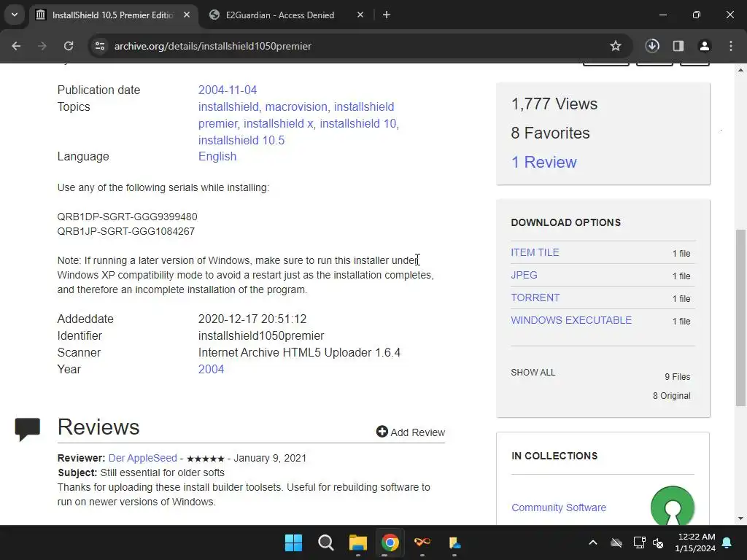Bookmark this page with the star icon
The width and height of the screenshot is (747, 560).
[x=616, y=46]
